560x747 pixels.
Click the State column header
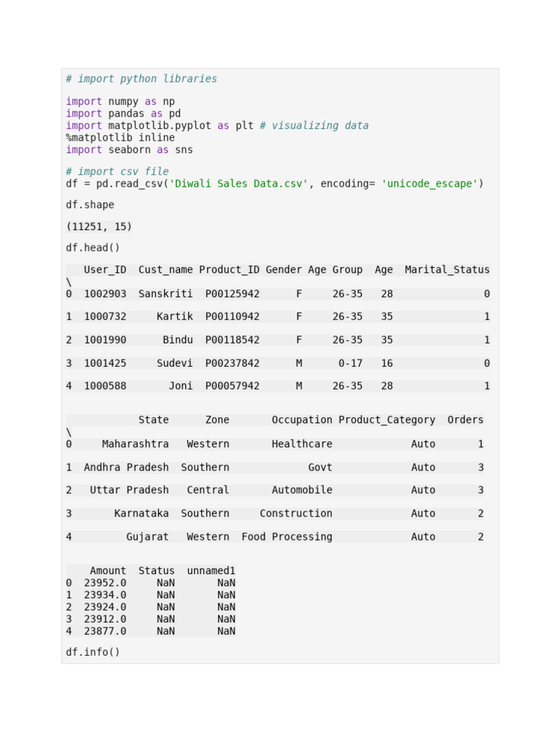click(x=153, y=419)
